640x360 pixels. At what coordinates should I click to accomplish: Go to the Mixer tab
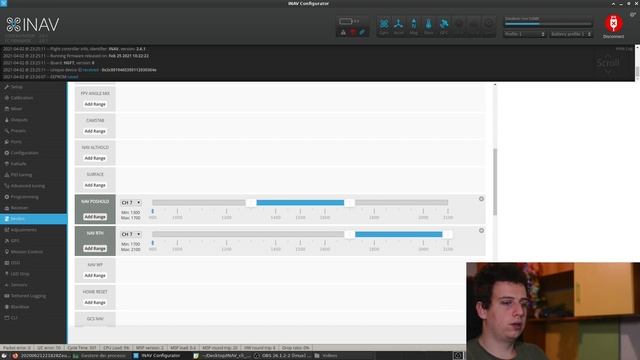tap(33, 109)
